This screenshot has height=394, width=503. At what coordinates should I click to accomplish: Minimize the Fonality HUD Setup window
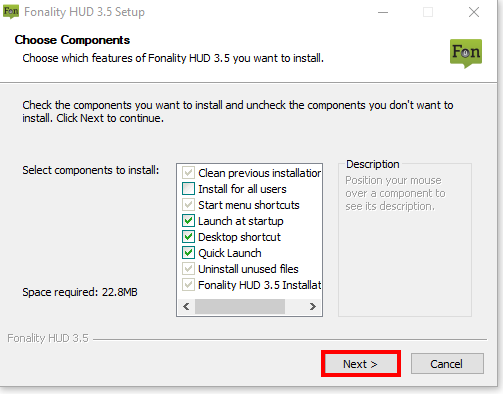[x=383, y=12]
